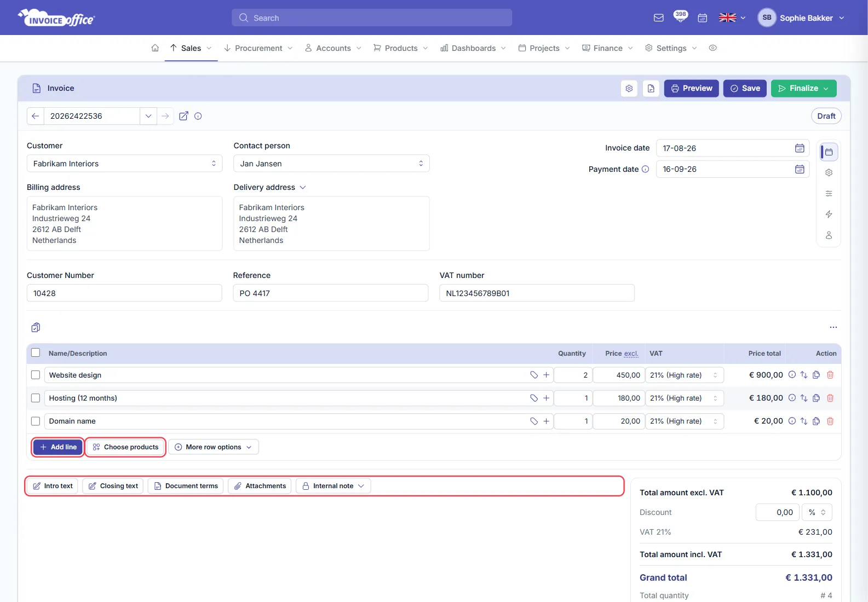Expand the Internal note dropdown
Screen dimensions: 868x602
tap(333, 486)
